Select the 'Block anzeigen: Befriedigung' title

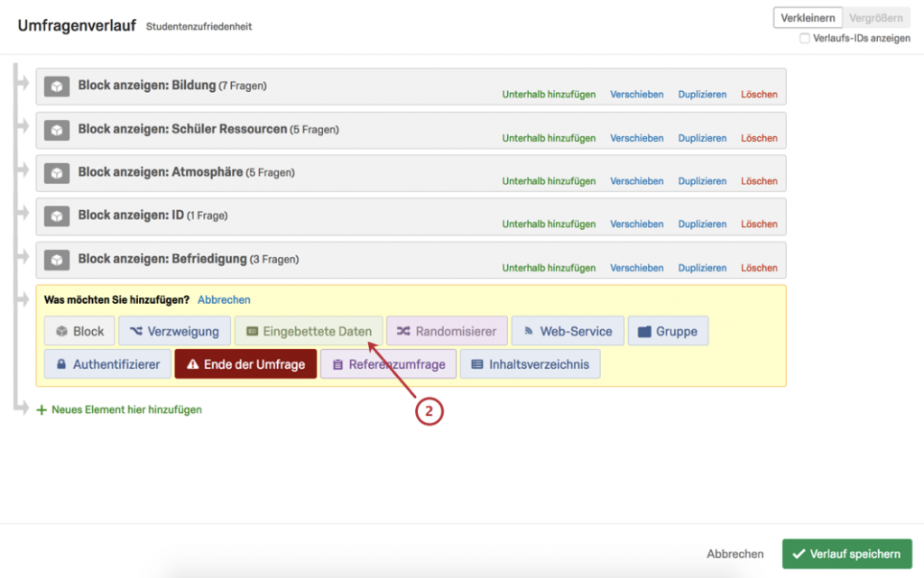[x=162, y=259]
